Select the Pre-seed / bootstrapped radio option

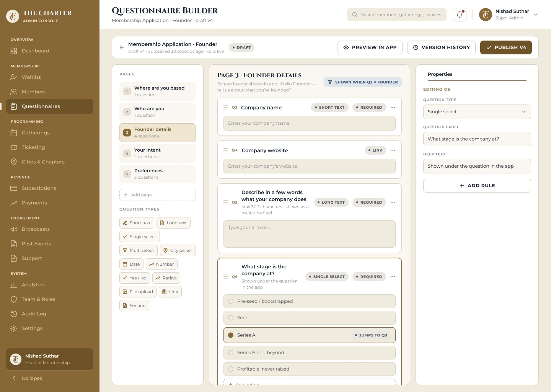231,301
